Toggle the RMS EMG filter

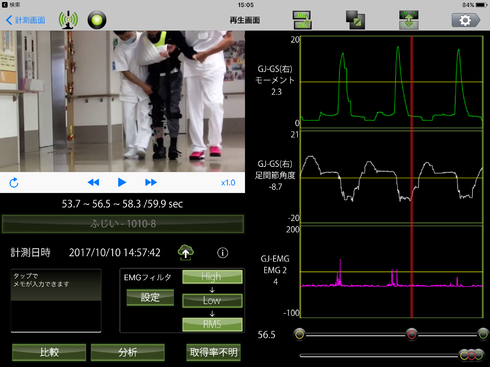pyautogui.click(x=212, y=324)
